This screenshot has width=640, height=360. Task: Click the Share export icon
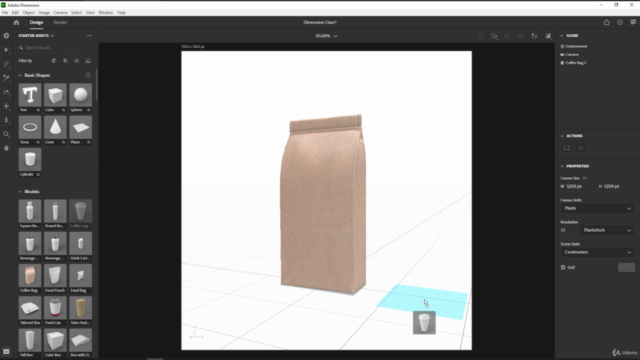point(607,22)
